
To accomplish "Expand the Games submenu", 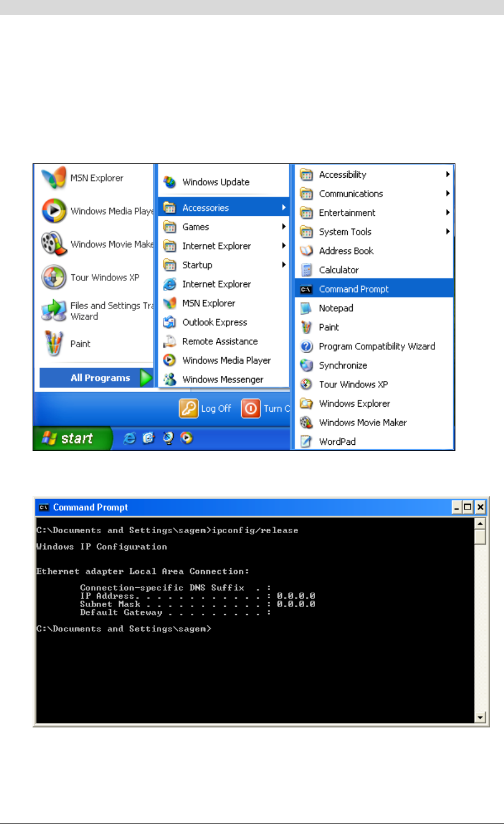I will click(283, 227).
